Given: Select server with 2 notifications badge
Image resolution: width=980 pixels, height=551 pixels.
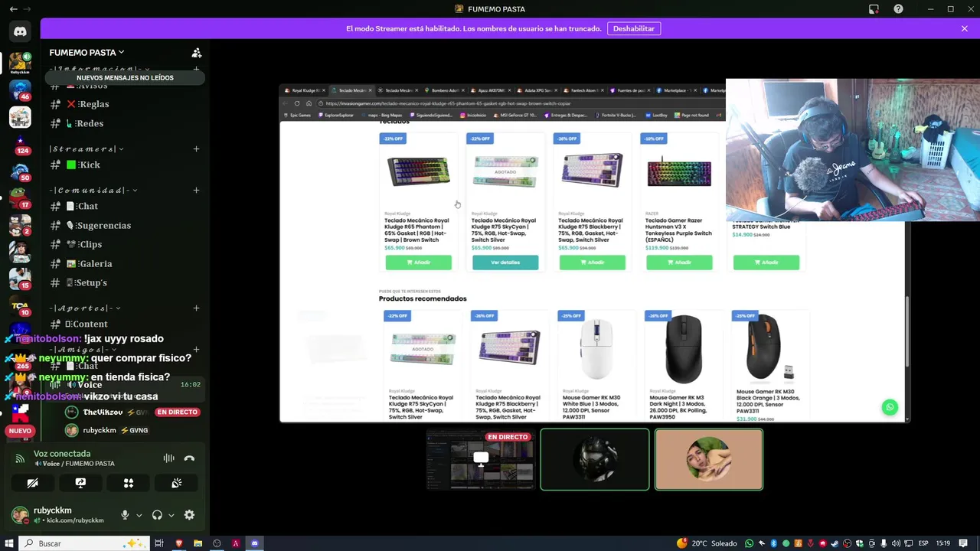Looking at the screenshot, I should coord(20,225).
